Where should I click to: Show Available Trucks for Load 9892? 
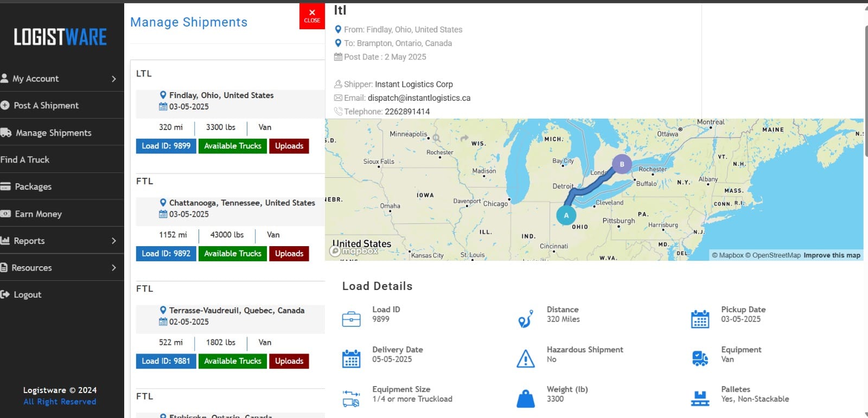coord(233,254)
